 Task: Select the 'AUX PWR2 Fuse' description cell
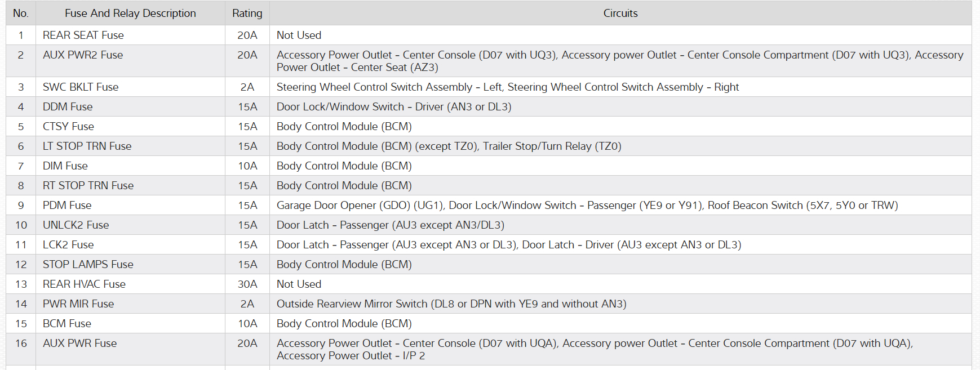(83, 55)
